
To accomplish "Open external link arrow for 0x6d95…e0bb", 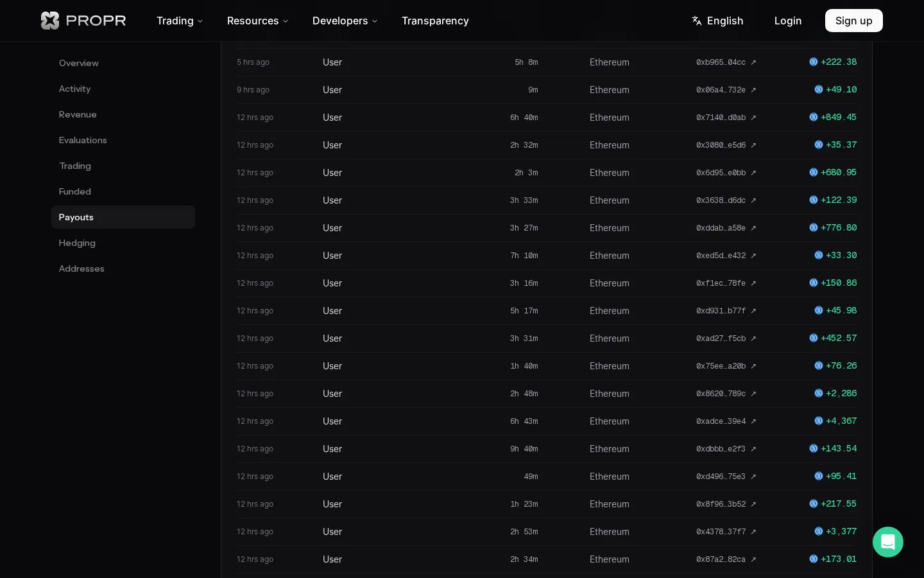I will [x=753, y=173].
